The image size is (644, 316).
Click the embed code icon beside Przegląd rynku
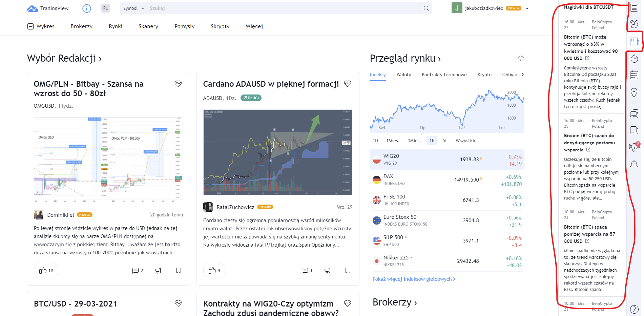coord(521,58)
